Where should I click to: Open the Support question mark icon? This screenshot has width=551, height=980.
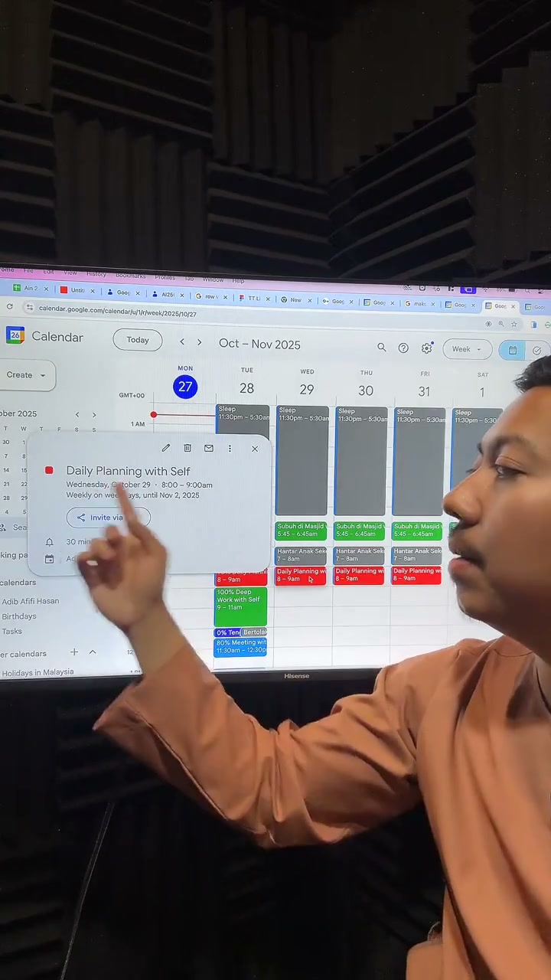tap(403, 348)
